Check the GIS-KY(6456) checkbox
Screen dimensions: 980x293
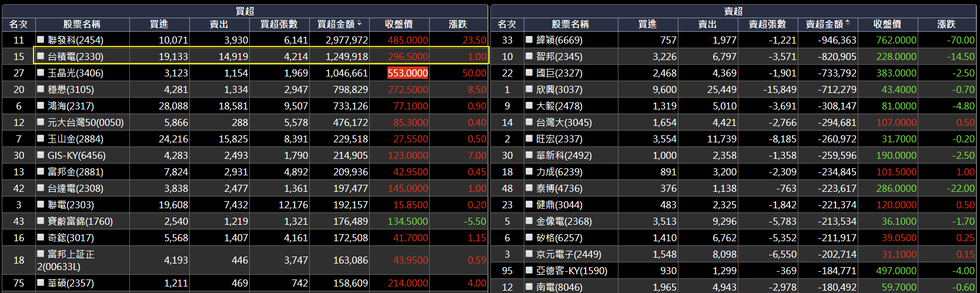(41, 155)
